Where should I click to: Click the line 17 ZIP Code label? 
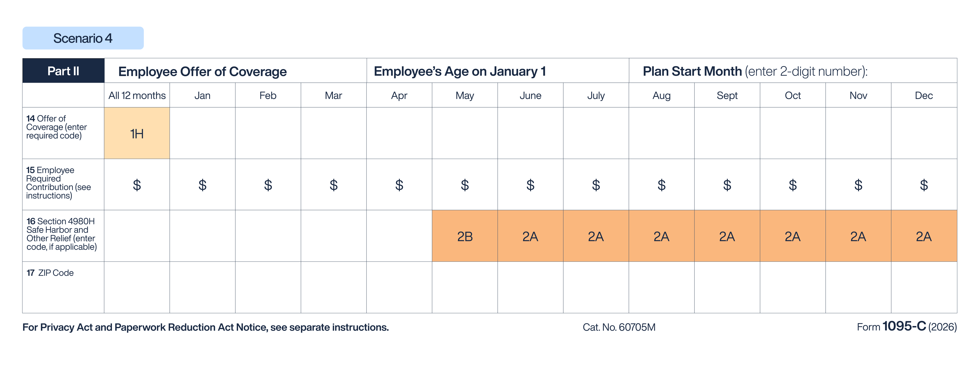[50, 273]
